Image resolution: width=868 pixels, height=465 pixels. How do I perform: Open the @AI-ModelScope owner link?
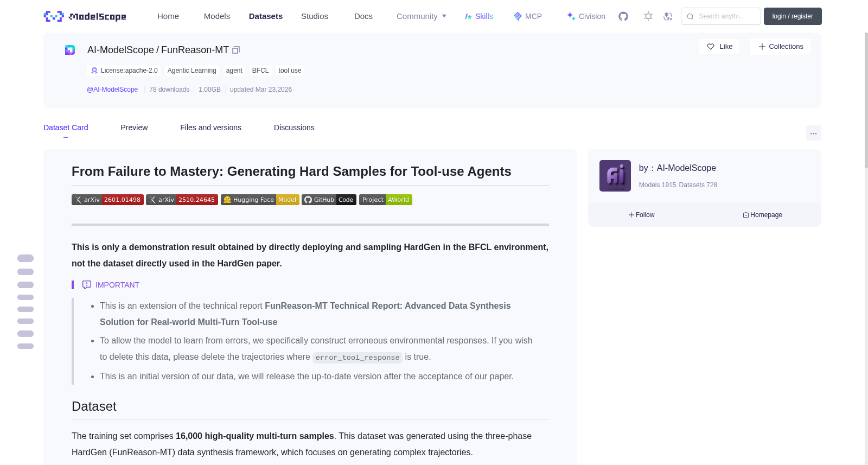112,90
